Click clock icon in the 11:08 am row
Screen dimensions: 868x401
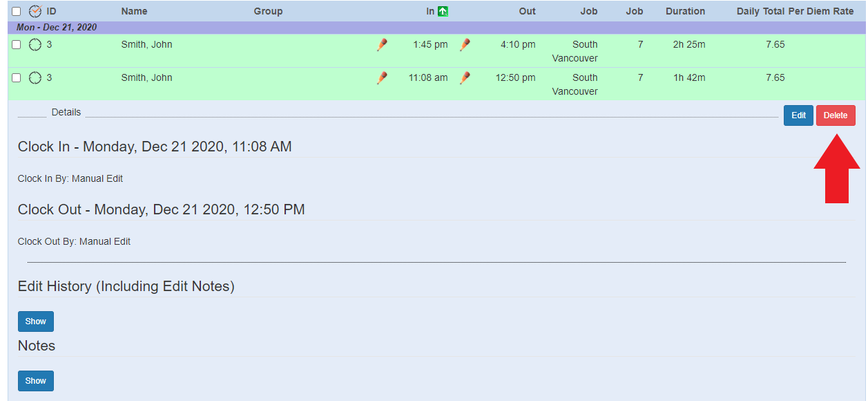pyautogui.click(x=35, y=78)
